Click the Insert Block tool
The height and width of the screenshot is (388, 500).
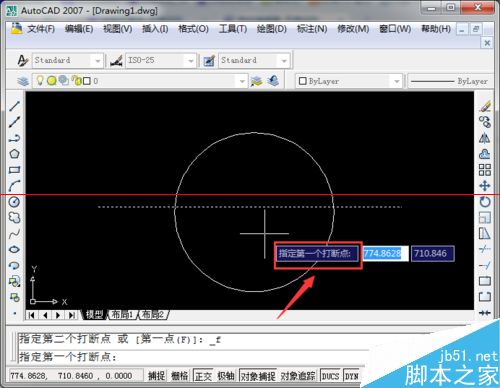14,282
